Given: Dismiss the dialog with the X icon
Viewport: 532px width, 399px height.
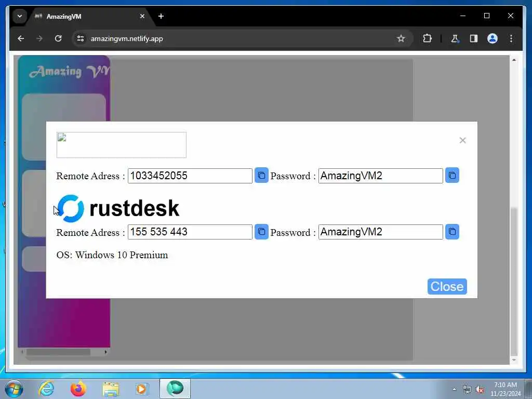Looking at the screenshot, I should click(462, 140).
